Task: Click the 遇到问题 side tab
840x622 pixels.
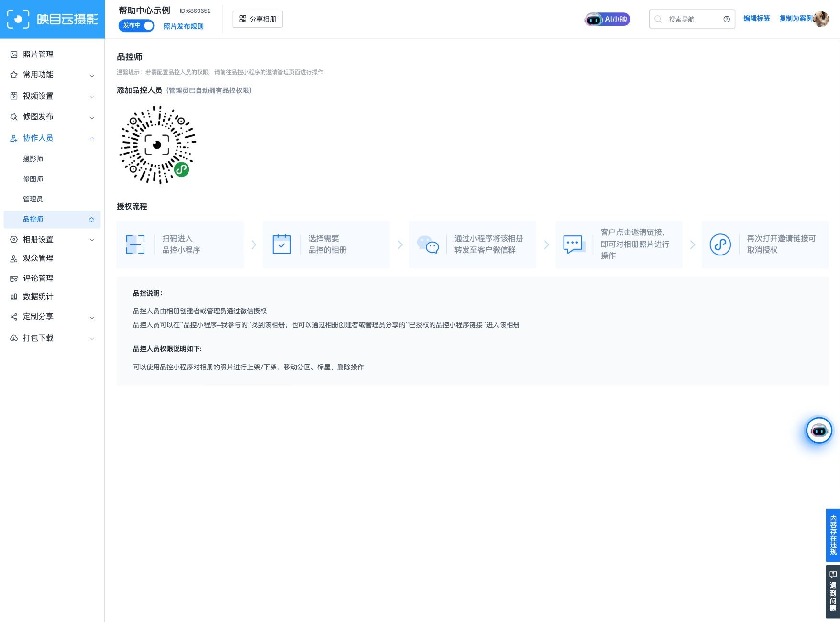Action: 833,592
